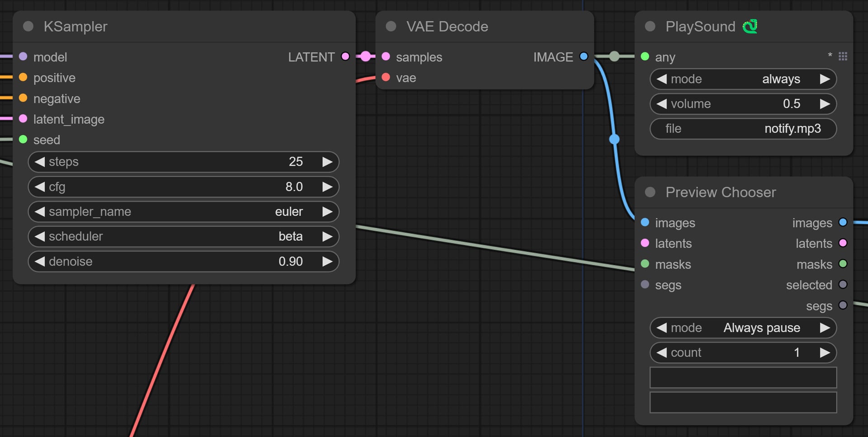Select next sampler_name with right arrow
868x437 pixels.
pos(327,211)
